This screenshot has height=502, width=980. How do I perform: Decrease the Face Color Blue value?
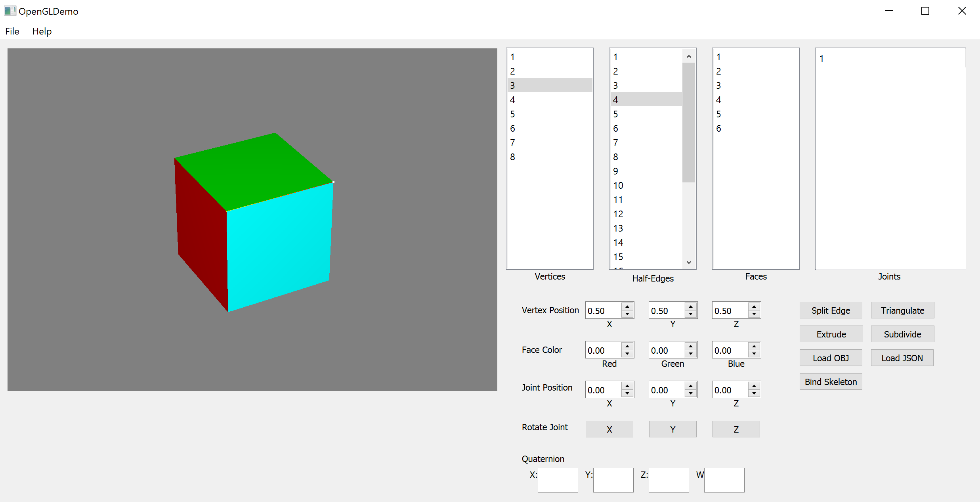(754, 354)
